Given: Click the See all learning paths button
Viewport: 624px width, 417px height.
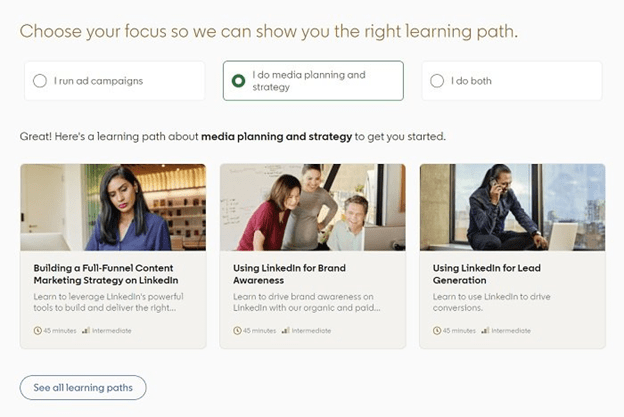Looking at the screenshot, I should (83, 387).
